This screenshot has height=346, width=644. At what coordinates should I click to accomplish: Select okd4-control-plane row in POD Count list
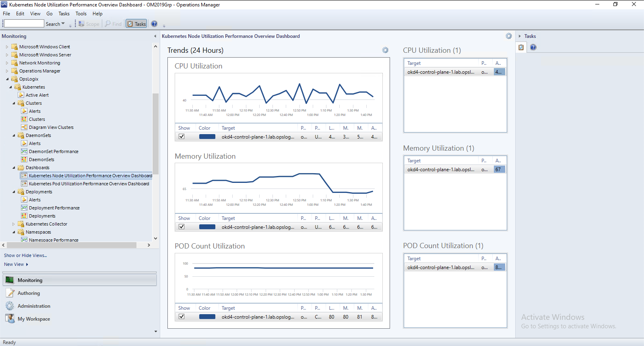[455, 267]
